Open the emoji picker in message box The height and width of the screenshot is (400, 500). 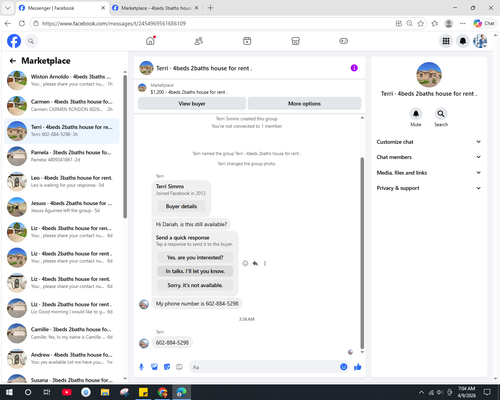coord(344,367)
